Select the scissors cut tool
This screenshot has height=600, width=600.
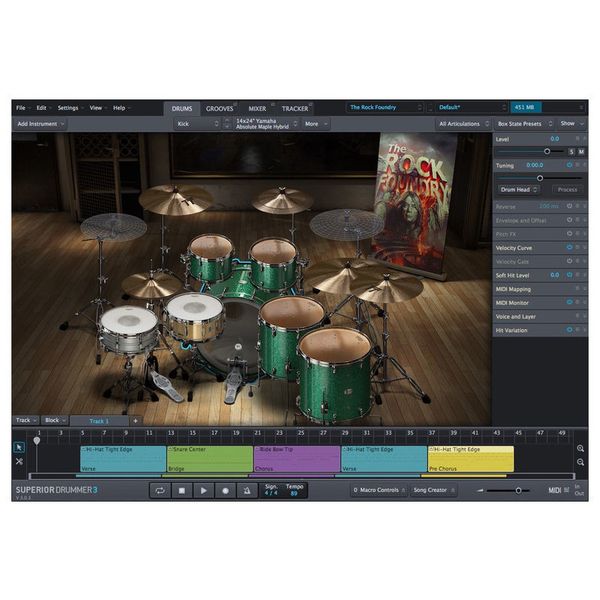coord(19,461)
